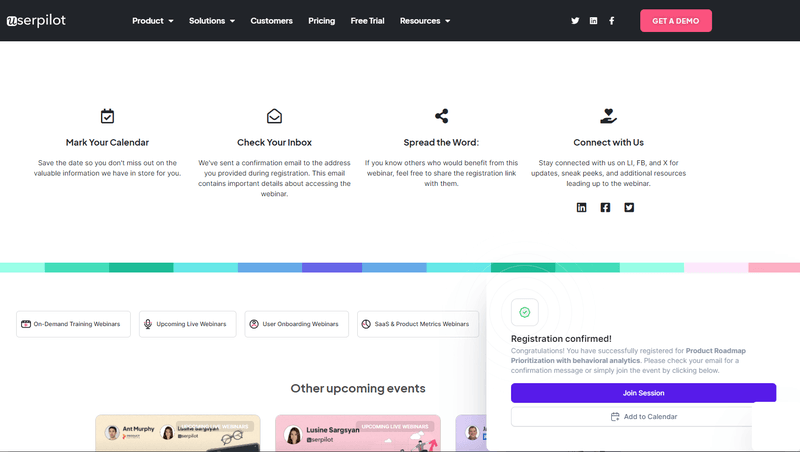Click the calendar check icon
The image size is (800, 452).
[107, 116]
